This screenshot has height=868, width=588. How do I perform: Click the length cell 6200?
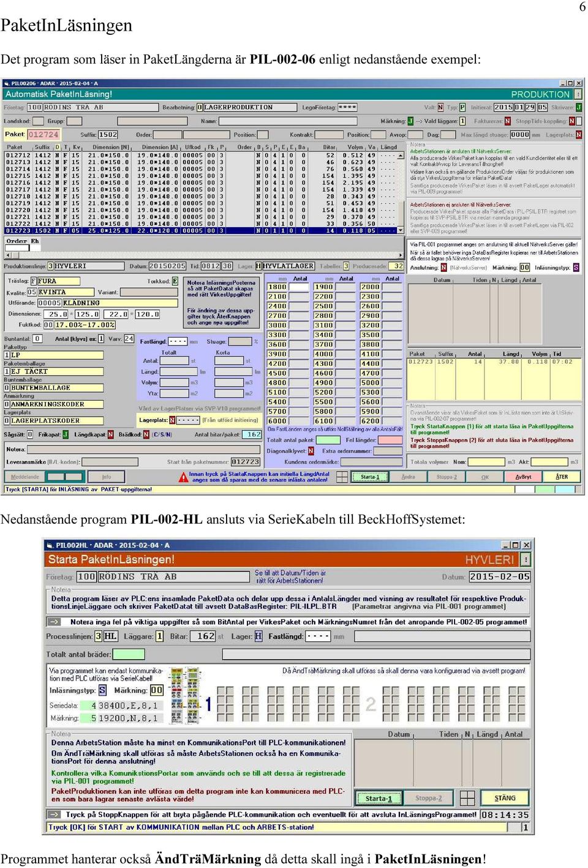tap(370, 421)
